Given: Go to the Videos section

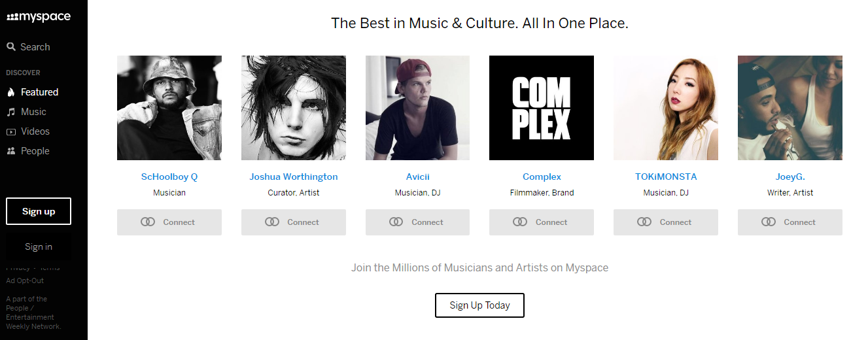Looking at the screenshot, I should click(35, 131).
